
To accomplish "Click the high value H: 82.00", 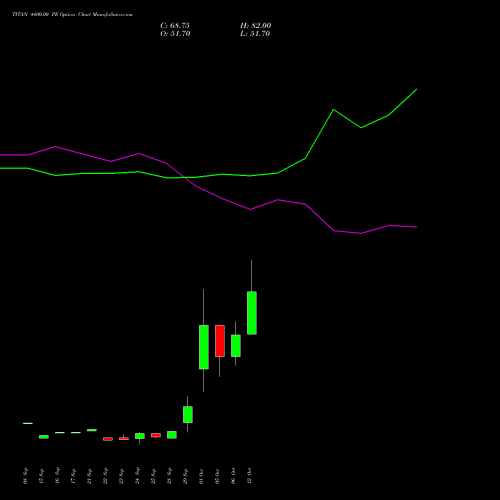I will [255, 26].
